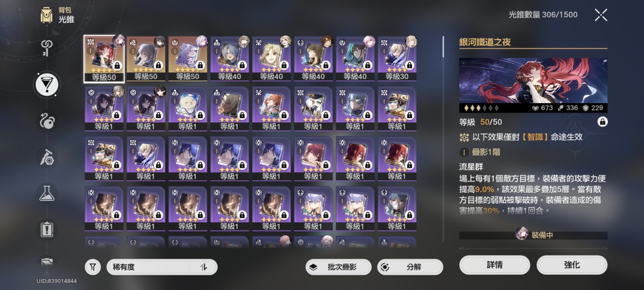This screenshot has height=290, width=644.
Task: Select the clipboard sidebar tab icon
Action: click(x=47, y=229)
